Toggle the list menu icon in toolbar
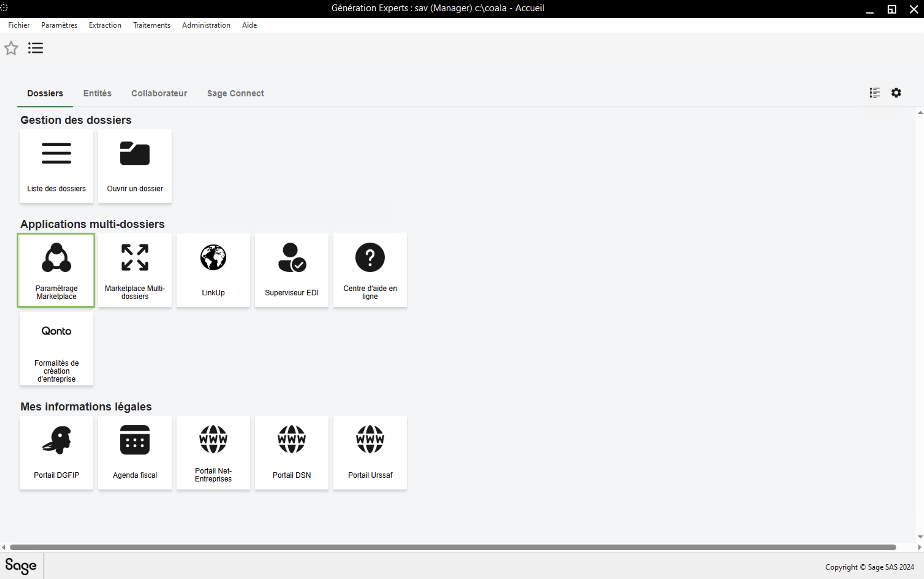Viewport: 924px width, 579px height. click(x=36, y=48)
